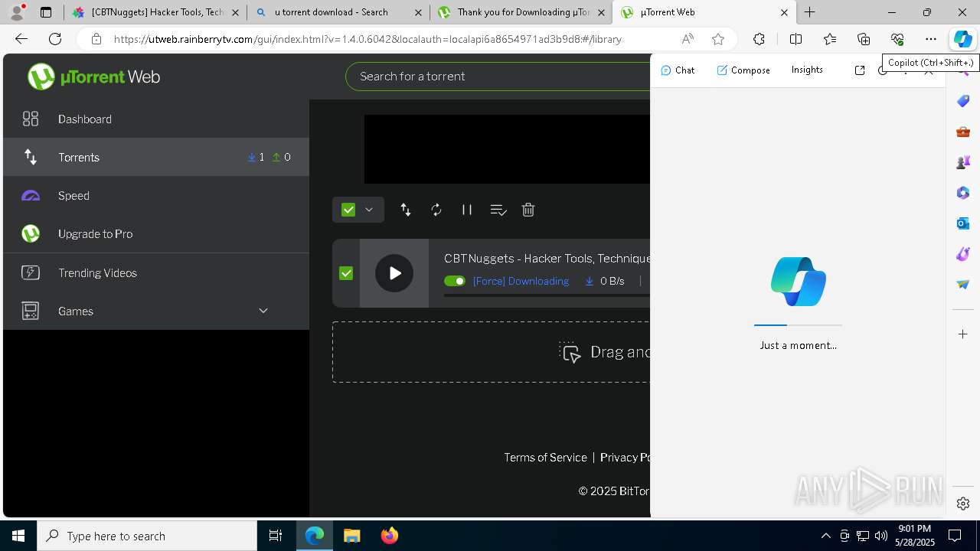Viewport: 980px width, 551px height.
Task: Click the recheck refresh toolbar icon
Action: 436,210
